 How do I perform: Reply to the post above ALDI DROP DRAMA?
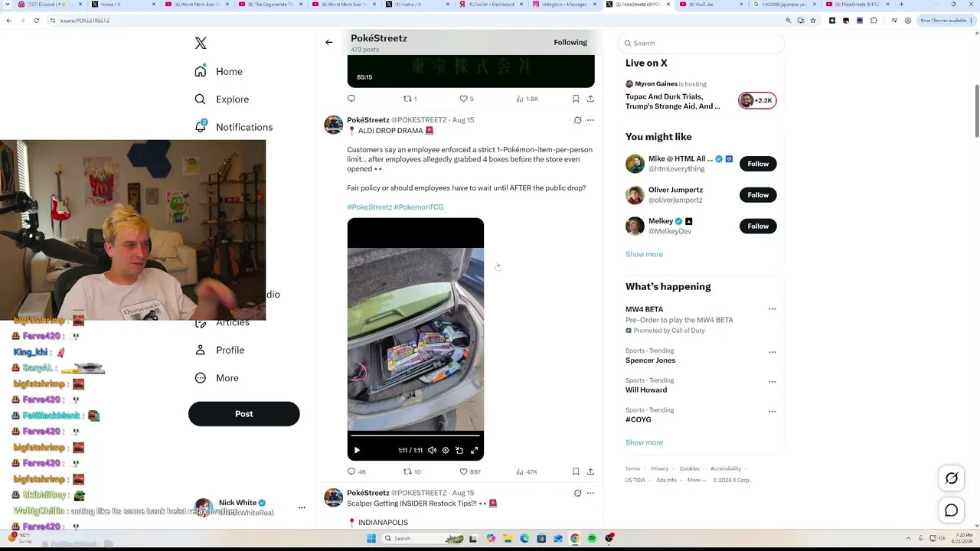tap(351, 99)
